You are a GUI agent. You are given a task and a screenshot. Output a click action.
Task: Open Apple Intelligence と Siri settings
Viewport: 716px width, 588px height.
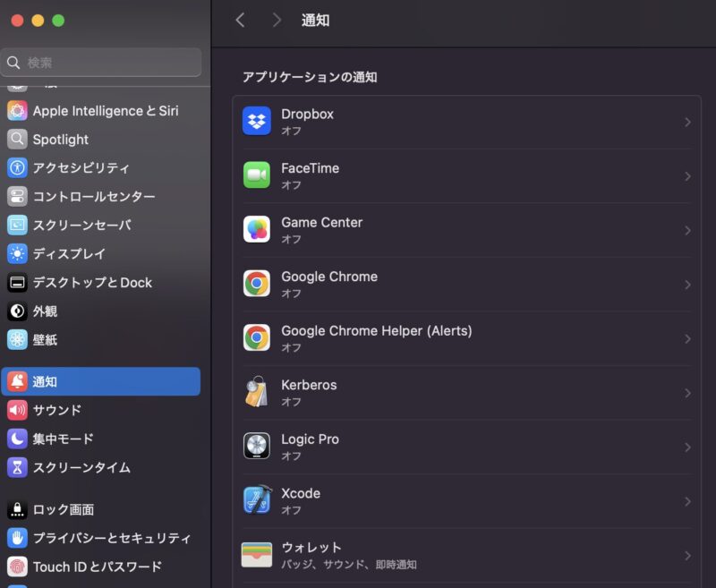click(x=101, y=111)
